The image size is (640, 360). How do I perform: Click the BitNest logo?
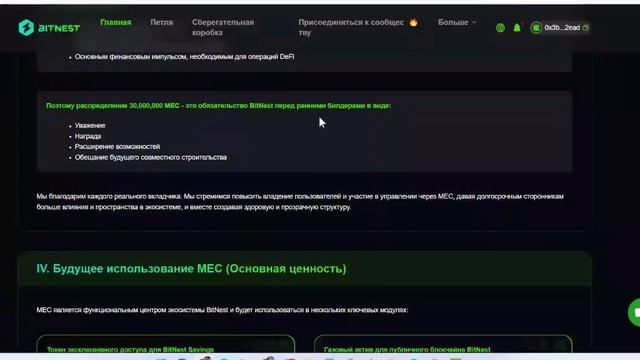coord(49,28)
